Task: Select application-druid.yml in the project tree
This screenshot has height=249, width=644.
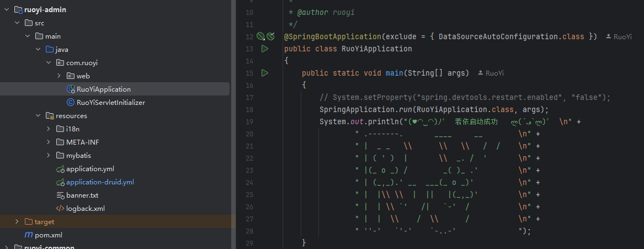Action: coord(100,182)
